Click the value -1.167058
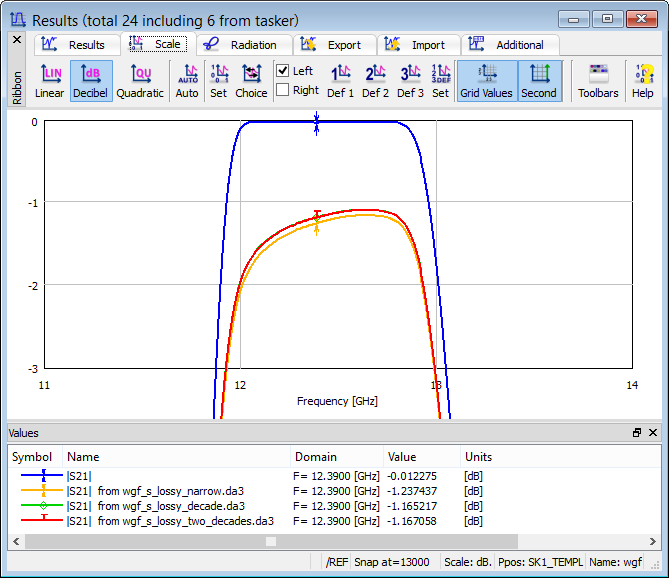669x578 pixels. pyautogui.click(x=412, y=521)
